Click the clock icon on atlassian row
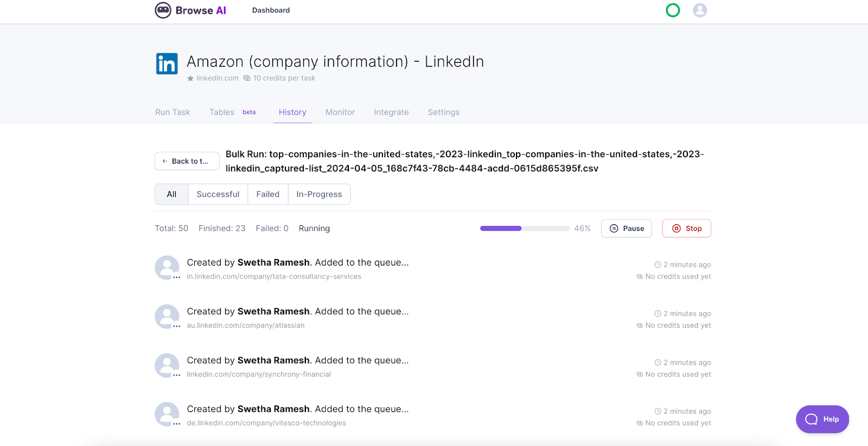Screen dimensions: 868x446 pos(658,313)
